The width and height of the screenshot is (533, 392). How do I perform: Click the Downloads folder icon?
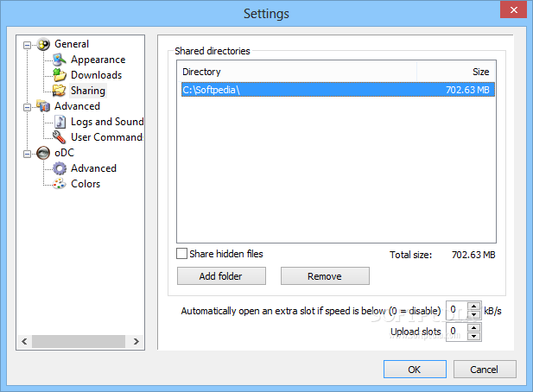[x=59, y=75]
